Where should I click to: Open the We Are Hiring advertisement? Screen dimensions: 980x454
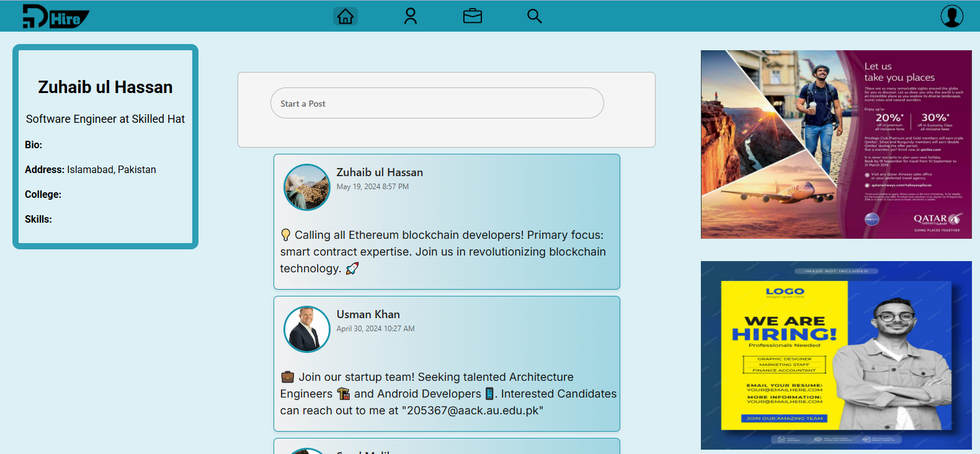(x=836, y=355)
